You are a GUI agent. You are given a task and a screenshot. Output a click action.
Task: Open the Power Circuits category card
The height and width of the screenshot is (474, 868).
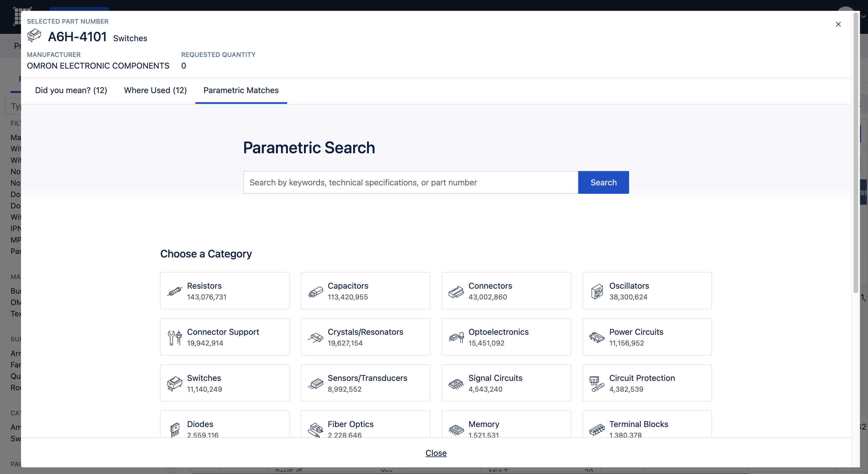click(x=647, y=337)
